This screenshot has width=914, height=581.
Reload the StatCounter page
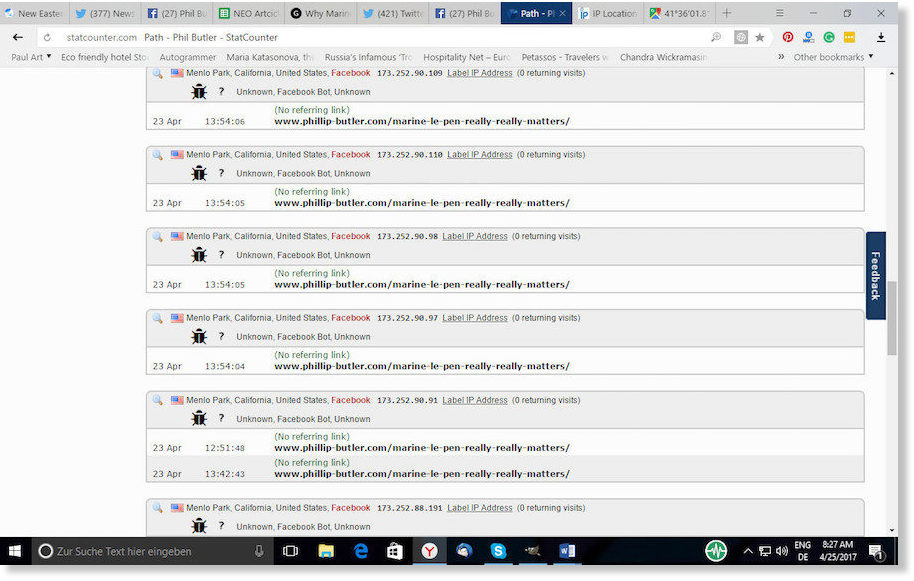[47, 37]
